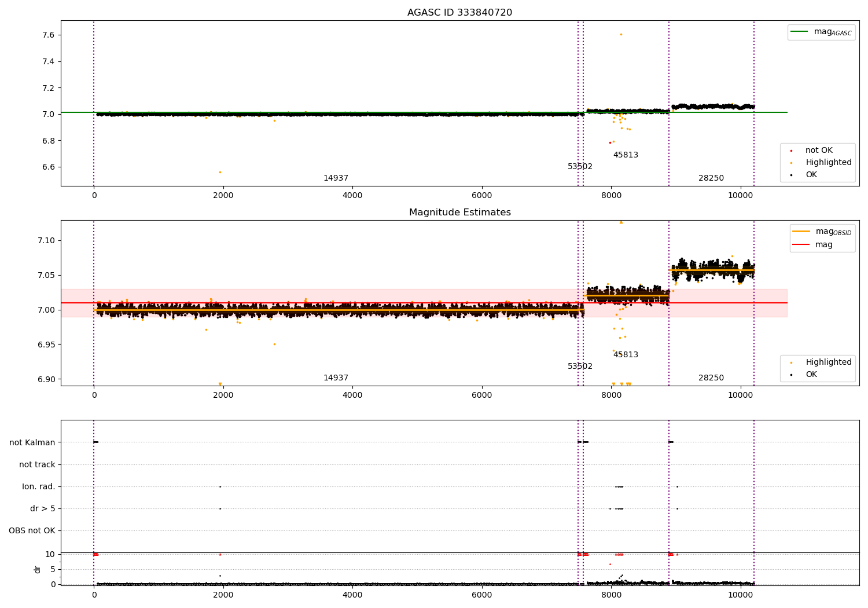Click the 6.90 y-axis tick label

pyautogui.click(x=46, y=380)
